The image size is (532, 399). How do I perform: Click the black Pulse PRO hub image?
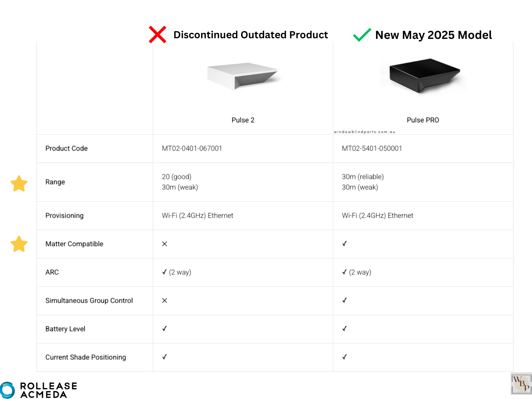click(423, 75)
